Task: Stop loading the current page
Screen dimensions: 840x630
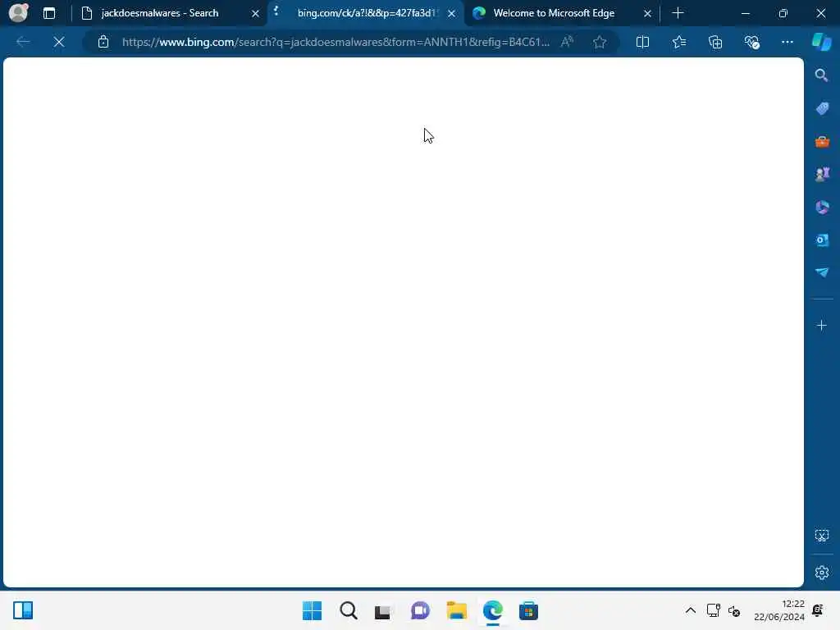Action: coord(59,42)
